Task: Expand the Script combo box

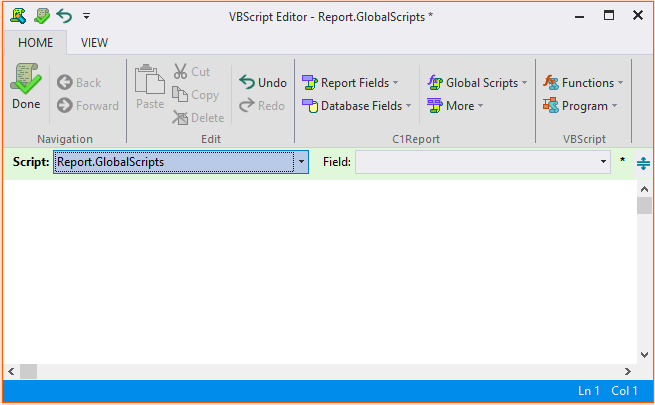Action: click(x=301, y=162)
